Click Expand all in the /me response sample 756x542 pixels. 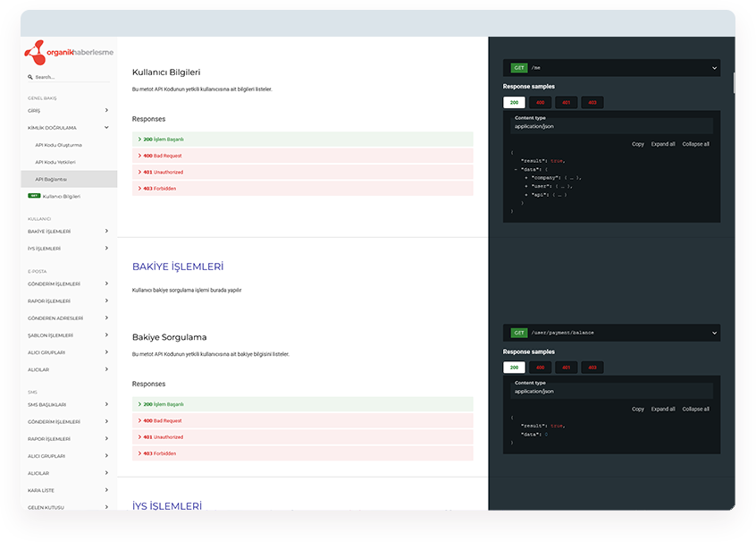(x=663, y=144)
